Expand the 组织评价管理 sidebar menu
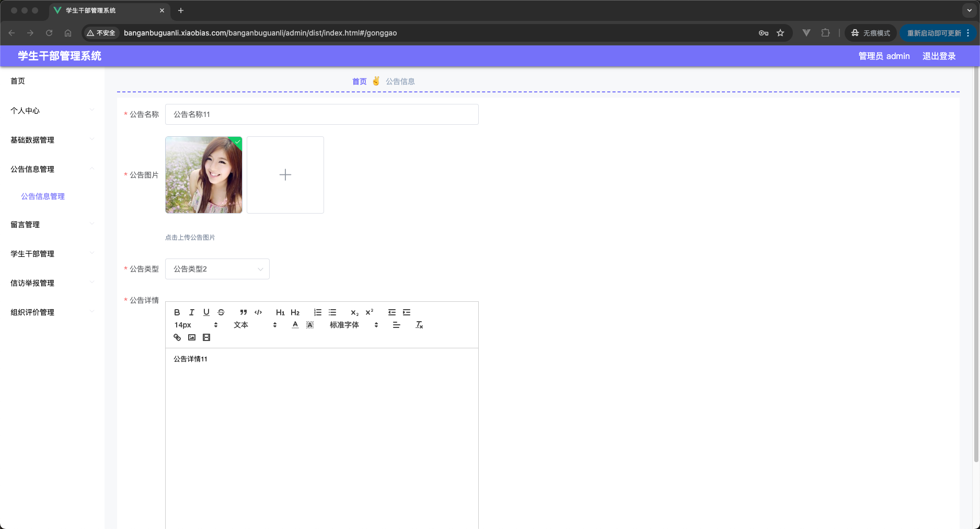 tap(52, 312)
